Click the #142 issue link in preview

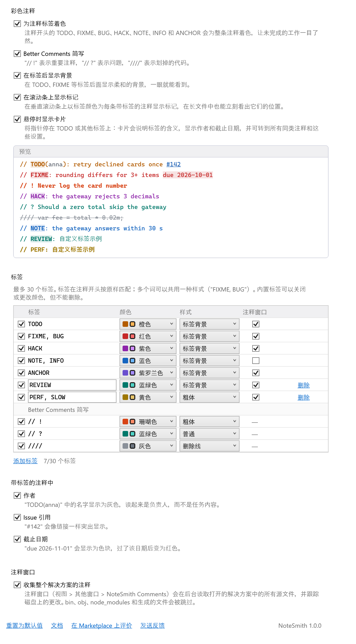point(173,164)
